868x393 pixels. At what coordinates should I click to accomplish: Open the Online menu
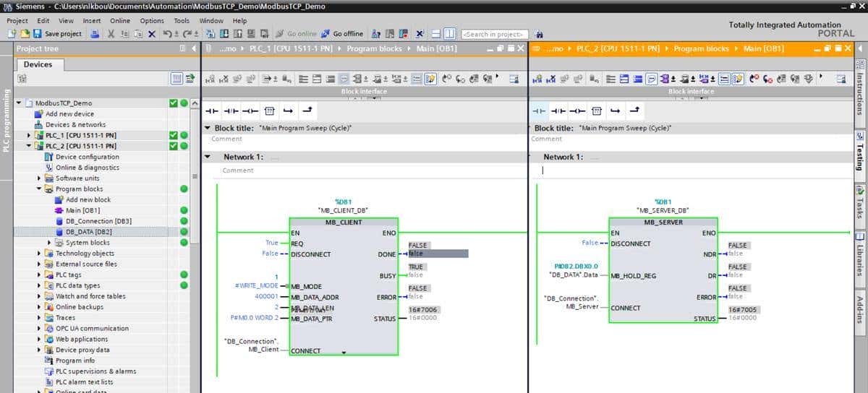(120, 21)
